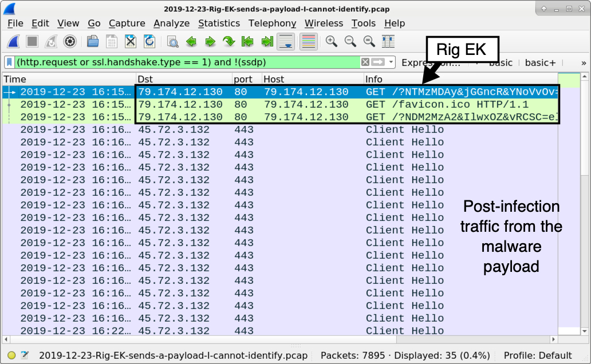
Task: Open the Wireless menu
Action: coord(324,23)
